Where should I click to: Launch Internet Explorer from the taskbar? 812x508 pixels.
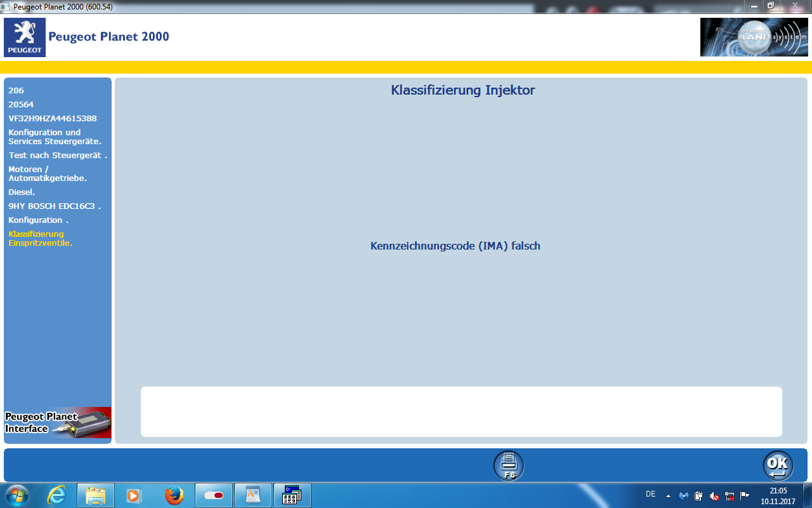[x=56, y=495]
